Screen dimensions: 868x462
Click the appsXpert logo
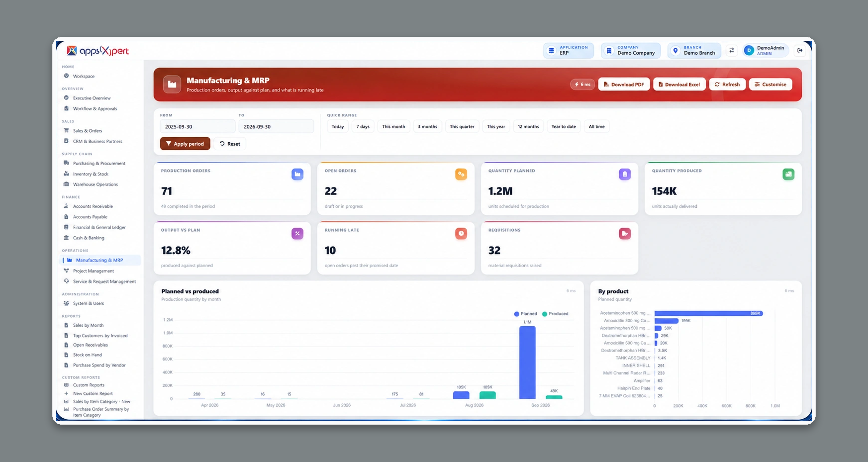[98, 51]
